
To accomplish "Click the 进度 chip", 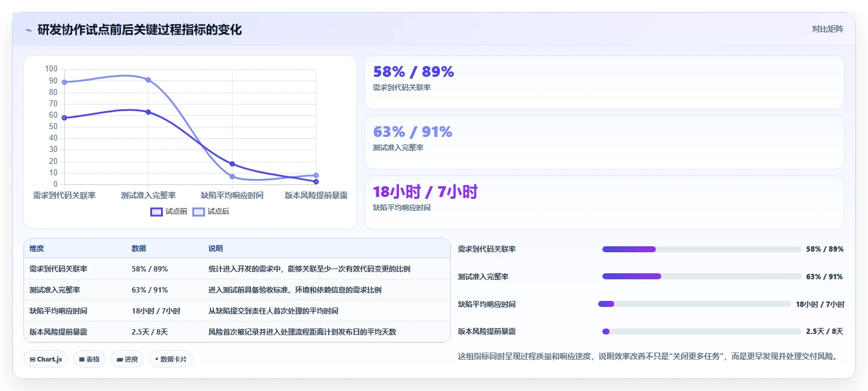I will (x=127, y=359).
